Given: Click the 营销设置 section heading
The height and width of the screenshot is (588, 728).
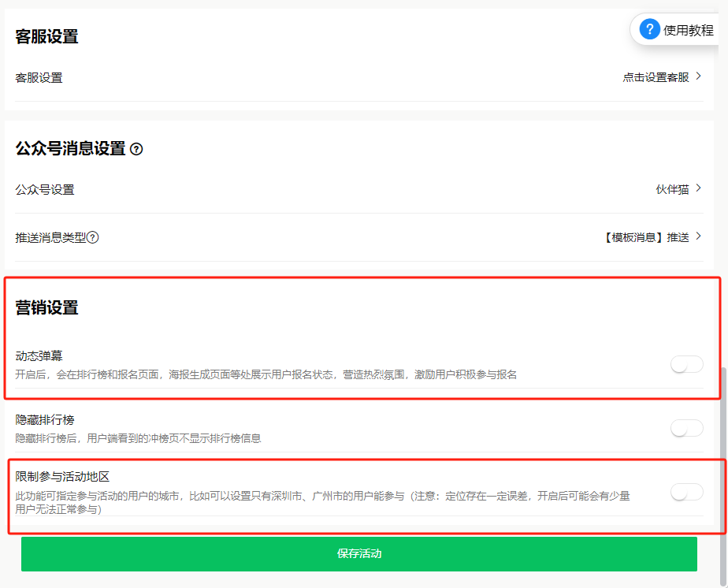Looking at the screenshot, I should pos(47,307).
